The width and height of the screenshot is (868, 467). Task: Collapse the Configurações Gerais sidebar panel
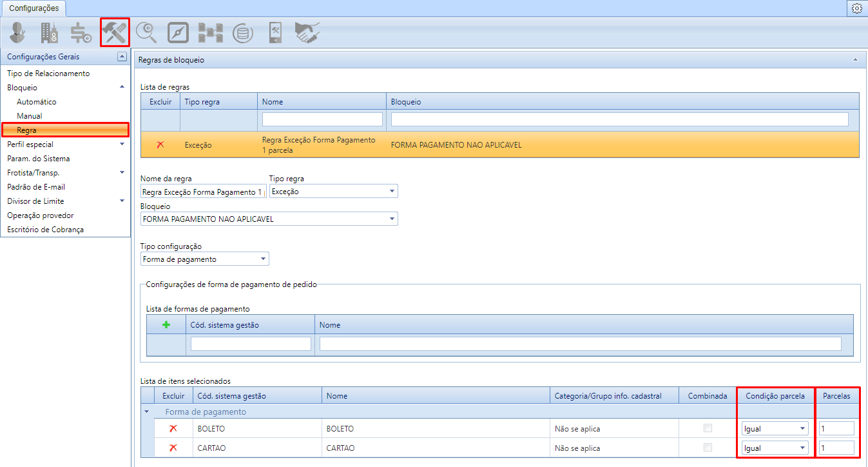tap(122, 57)
